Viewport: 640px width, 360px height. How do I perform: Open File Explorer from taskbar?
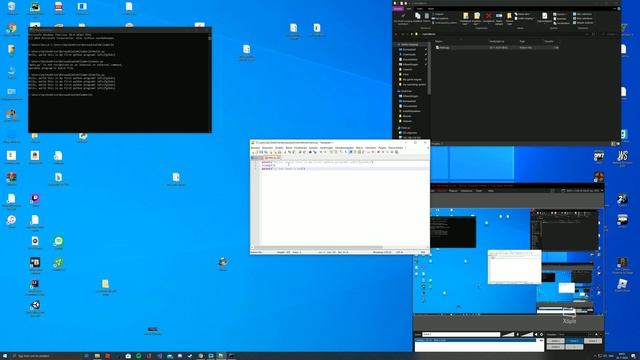(x=97, y=356)
